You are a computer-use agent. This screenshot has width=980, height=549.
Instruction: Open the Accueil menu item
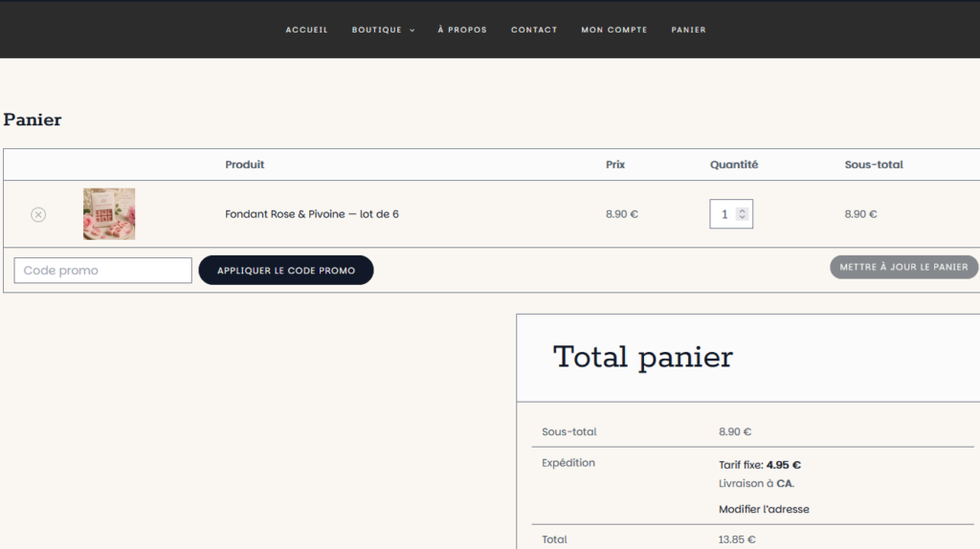(307, 30)
